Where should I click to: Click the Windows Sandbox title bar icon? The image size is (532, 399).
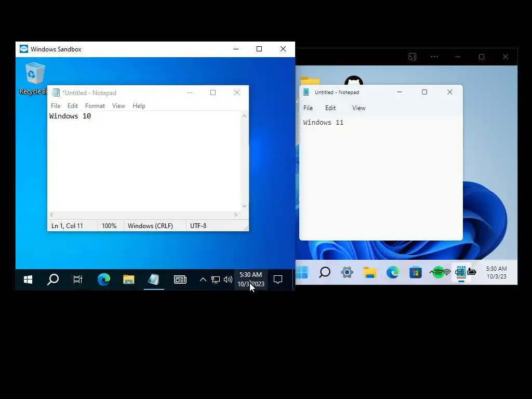[24, 49]
